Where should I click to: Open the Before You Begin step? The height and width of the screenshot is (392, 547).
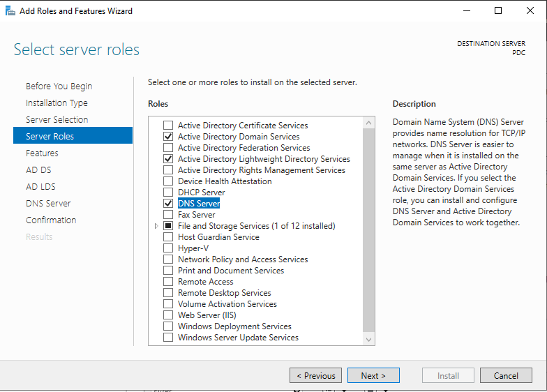point(59,86)
